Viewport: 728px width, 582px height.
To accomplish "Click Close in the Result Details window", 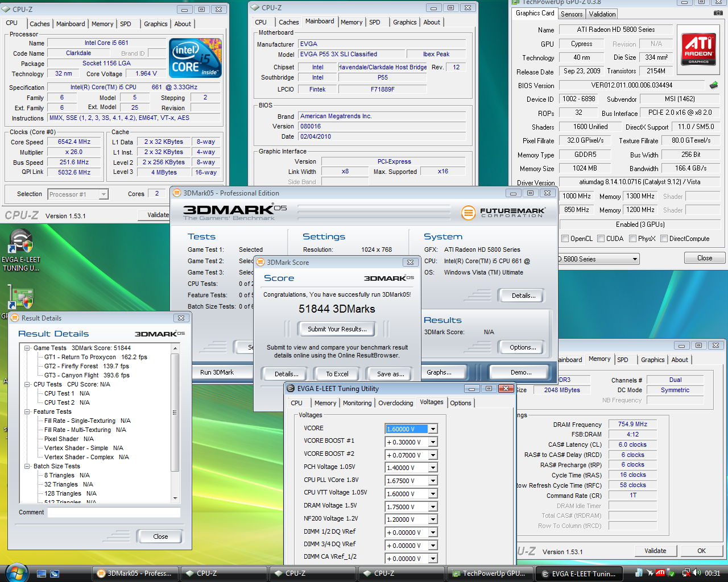I will [160, 537].
